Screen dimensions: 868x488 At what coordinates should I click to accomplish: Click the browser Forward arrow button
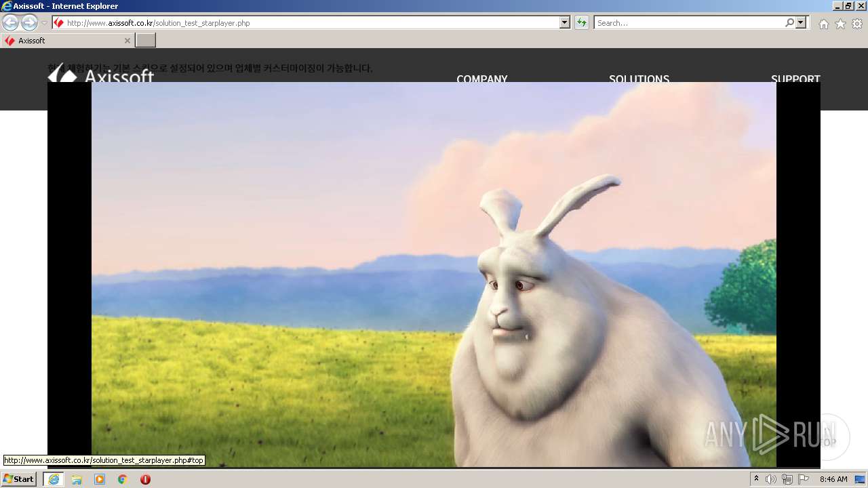coord(29,23)
